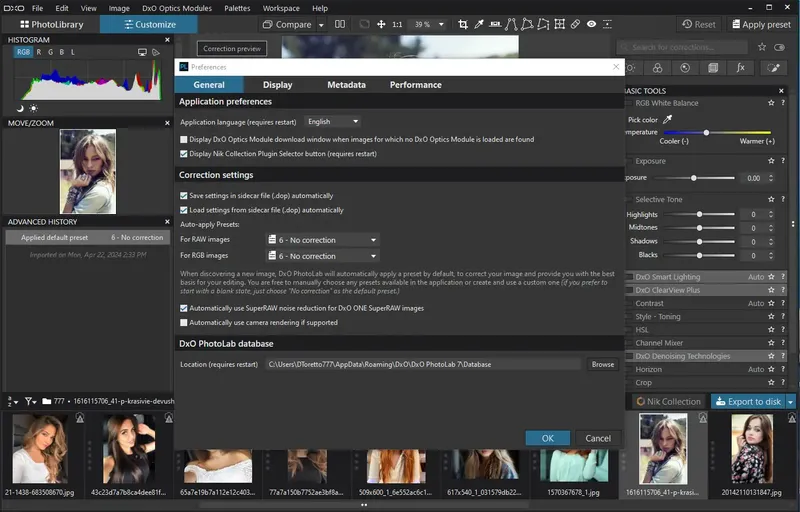Image resolution: width=800 pixels, height=512 pixels.
Task: Open the DxO Optics Modules menu
Action: pos(177,8)
